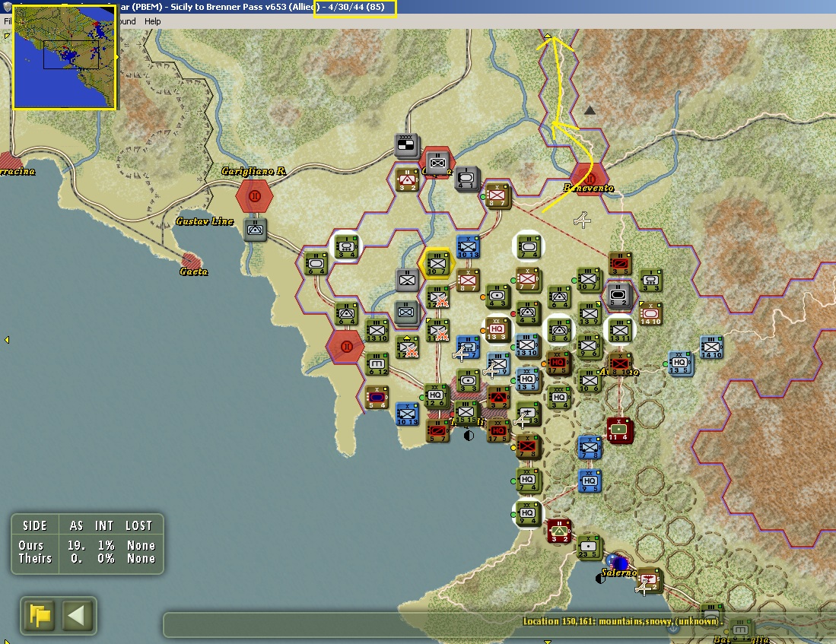This screenshot has height=644, width=836.
Task: Select the dark red brigade unit 11 4
Action: [x=619, y=430]
